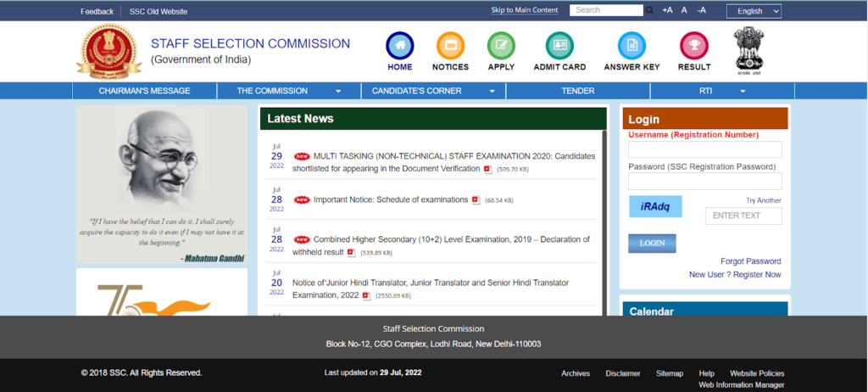
Task: Select the Tender menu item
Action: (577, 91)
